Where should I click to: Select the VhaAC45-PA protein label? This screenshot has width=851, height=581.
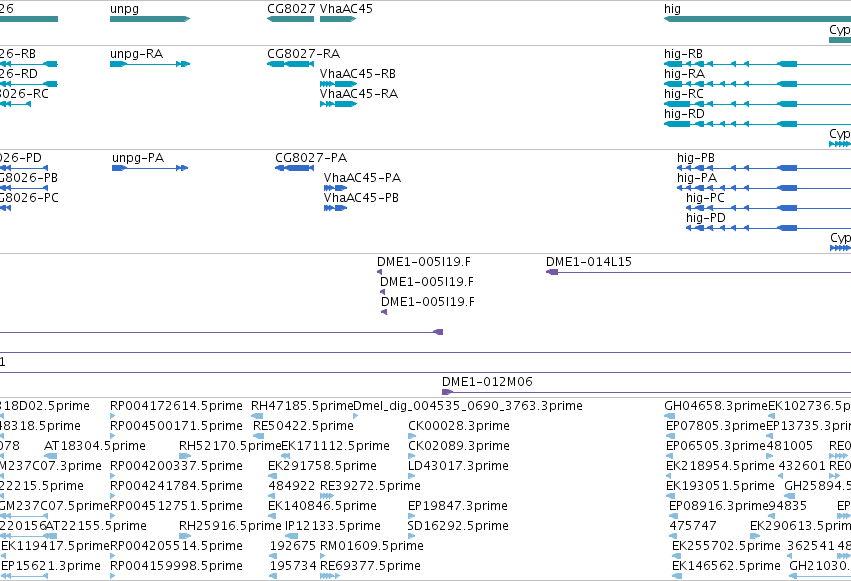(362, 178)
